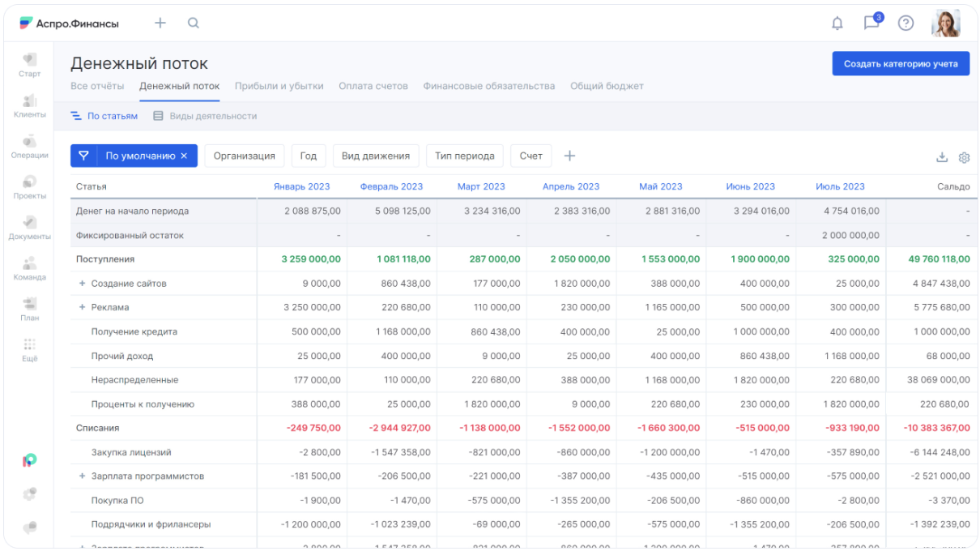
Task: Expand the Создание сайтов row
Action: 82,284
